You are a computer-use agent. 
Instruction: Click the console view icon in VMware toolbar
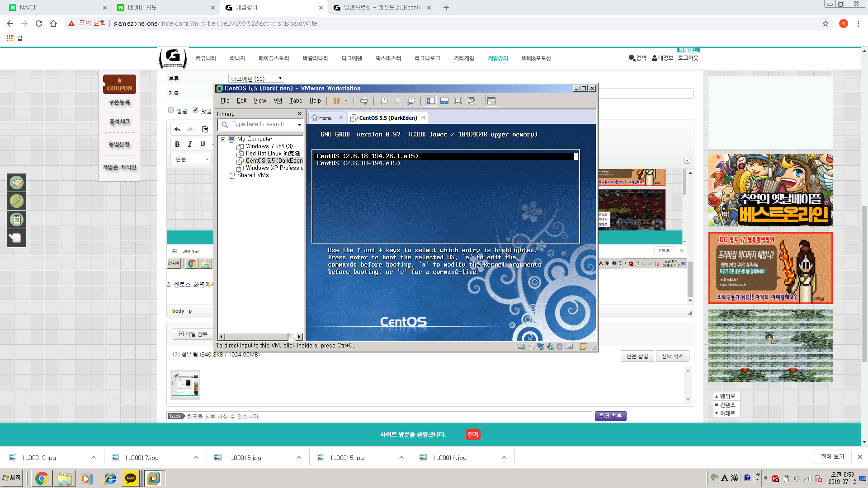click(x=491, y=101)
